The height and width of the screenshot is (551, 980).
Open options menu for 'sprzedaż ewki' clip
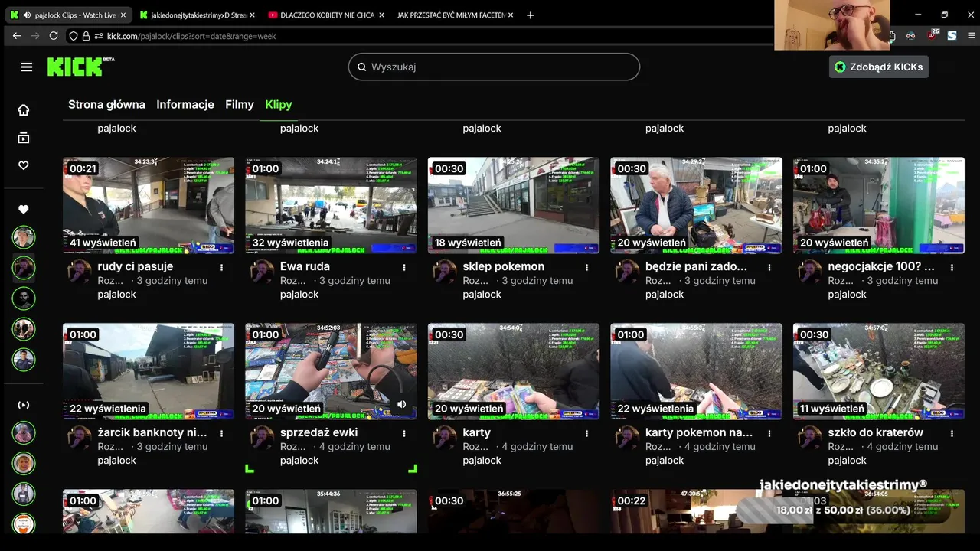[404, 433]
